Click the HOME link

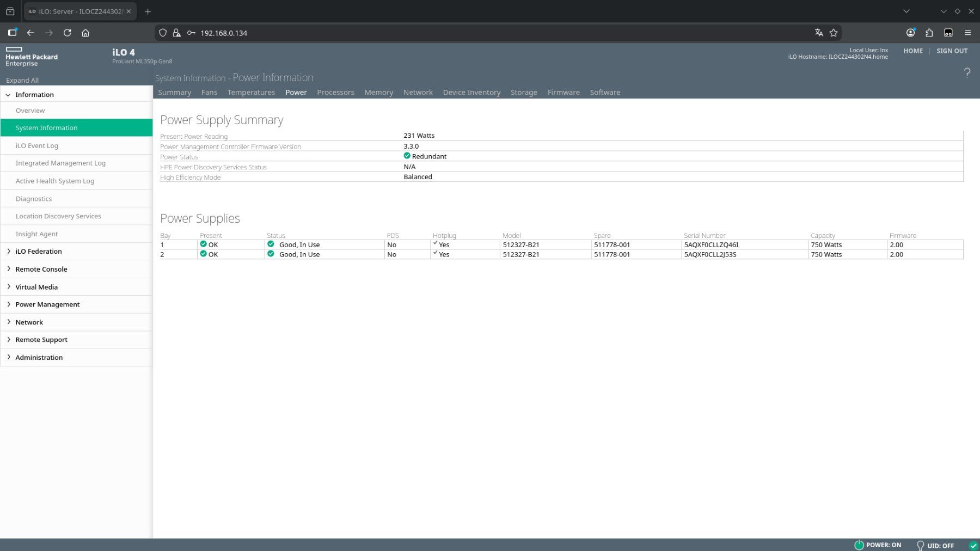click(913, 51)
